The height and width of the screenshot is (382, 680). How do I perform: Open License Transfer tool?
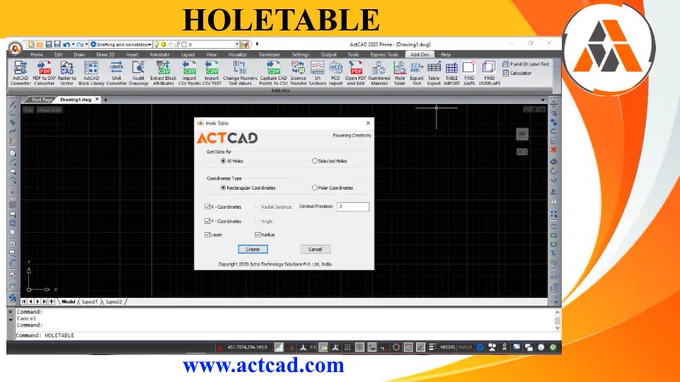click(x=298, y=73)
